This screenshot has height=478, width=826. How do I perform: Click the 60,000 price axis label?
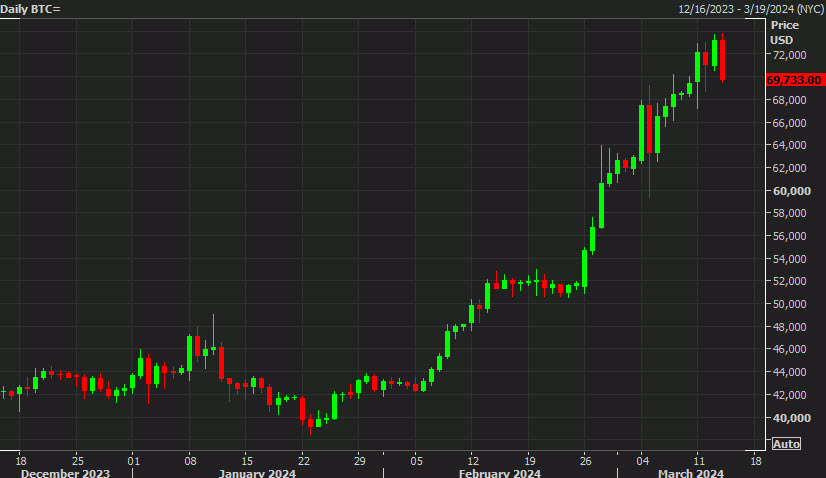tap(788, 191)
